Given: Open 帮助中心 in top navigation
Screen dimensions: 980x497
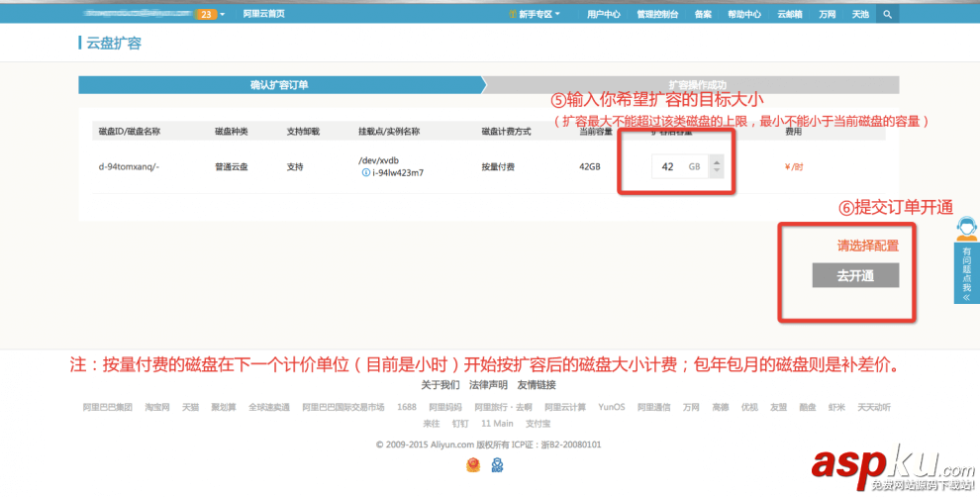Looking at the screenshot, I should click(x=744, y=14).
